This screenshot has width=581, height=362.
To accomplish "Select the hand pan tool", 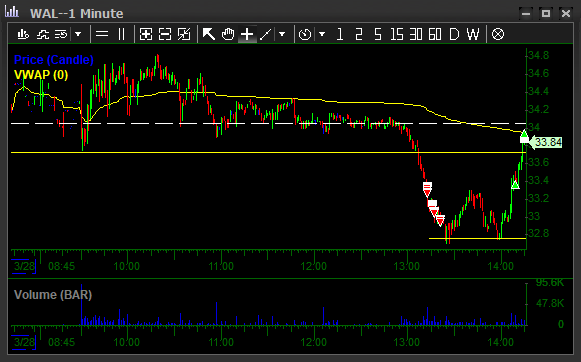I will pos(228,34).
